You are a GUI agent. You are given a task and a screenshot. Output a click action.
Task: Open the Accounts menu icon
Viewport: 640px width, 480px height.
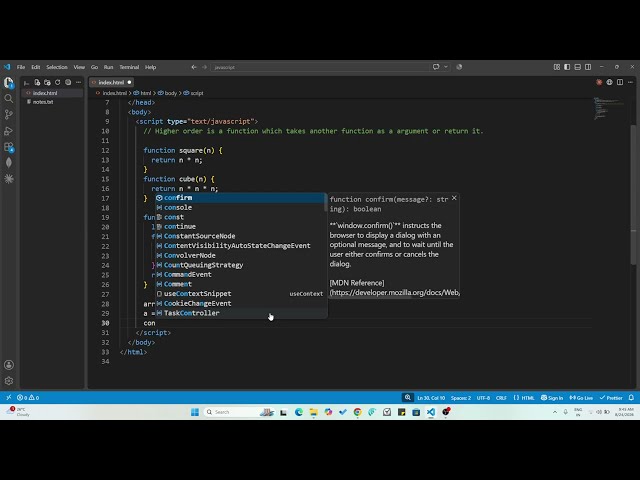coord(9,365)
